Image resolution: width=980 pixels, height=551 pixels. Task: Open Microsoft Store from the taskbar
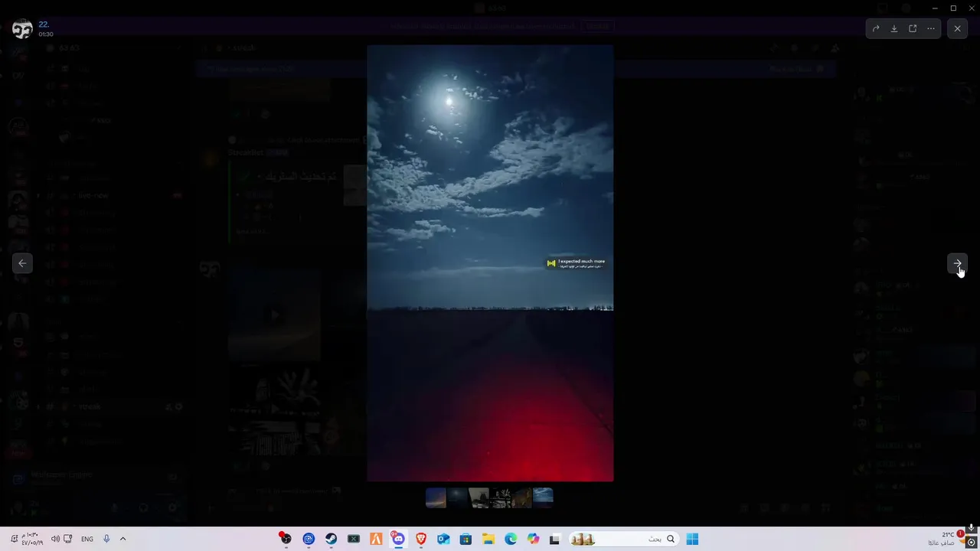click(x=465, y=539)
